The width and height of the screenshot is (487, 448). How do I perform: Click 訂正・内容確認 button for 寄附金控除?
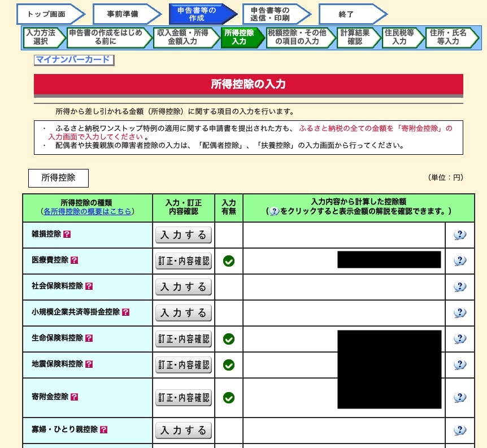(x=183, y=398)
